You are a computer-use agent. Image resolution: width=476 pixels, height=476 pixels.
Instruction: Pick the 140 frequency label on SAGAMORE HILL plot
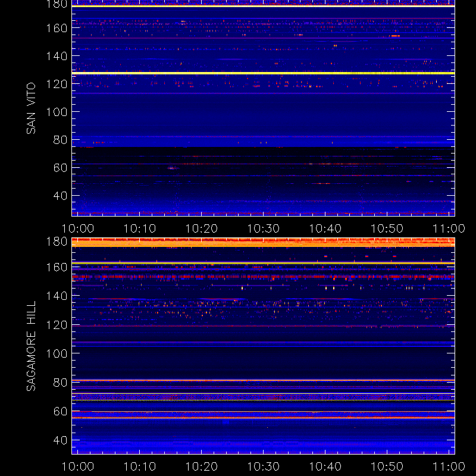(x=57, y=296)
